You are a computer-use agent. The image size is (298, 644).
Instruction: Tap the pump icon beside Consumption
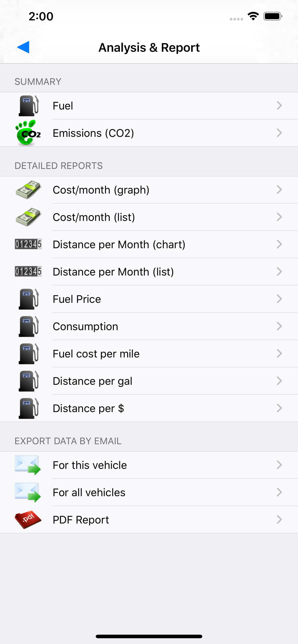(x=29, y=326)
